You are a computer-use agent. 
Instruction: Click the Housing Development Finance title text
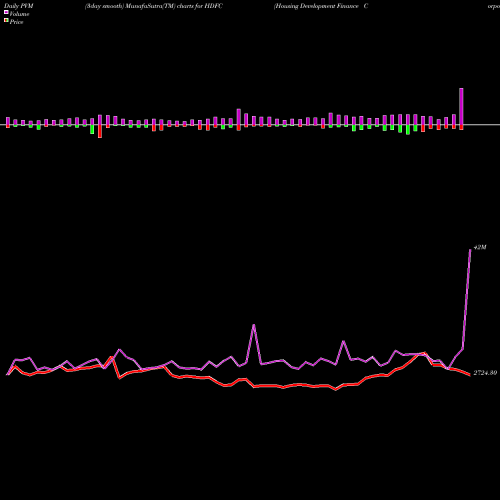pos(321,6)
